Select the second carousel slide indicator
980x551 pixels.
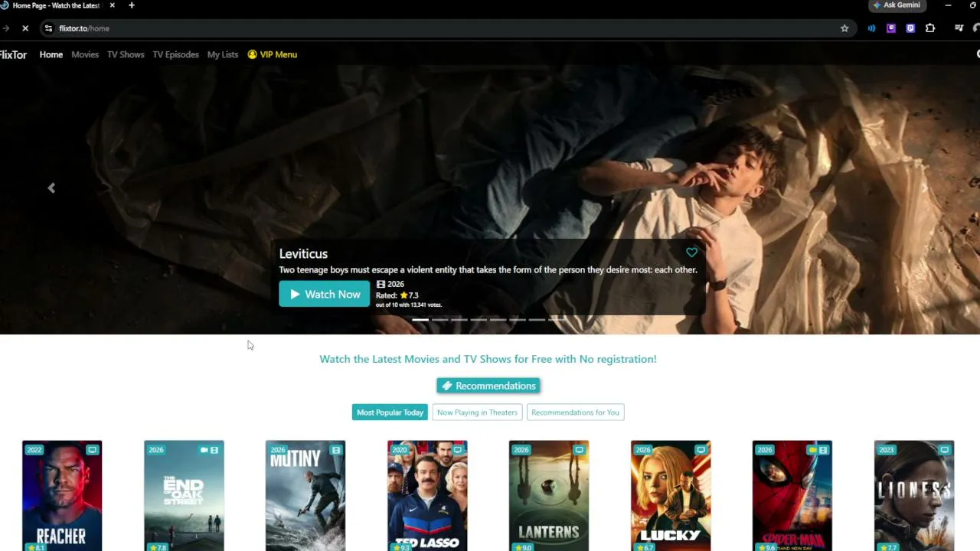(439, 319)
